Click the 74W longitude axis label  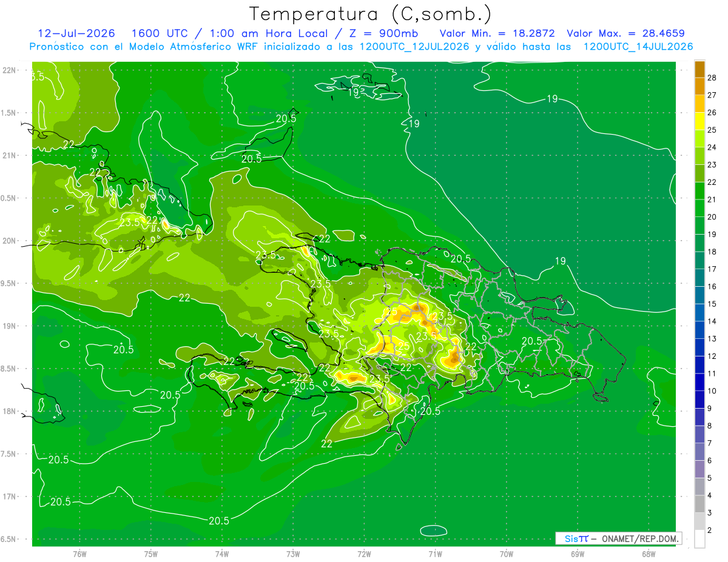tap(222, 554)
